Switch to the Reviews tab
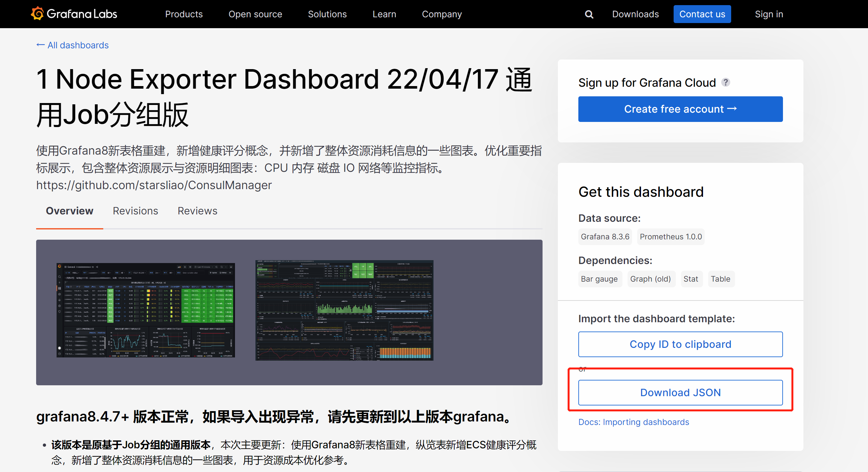Image resolution: width=868 pixels, height=472 pixels. tap(197, 211)
